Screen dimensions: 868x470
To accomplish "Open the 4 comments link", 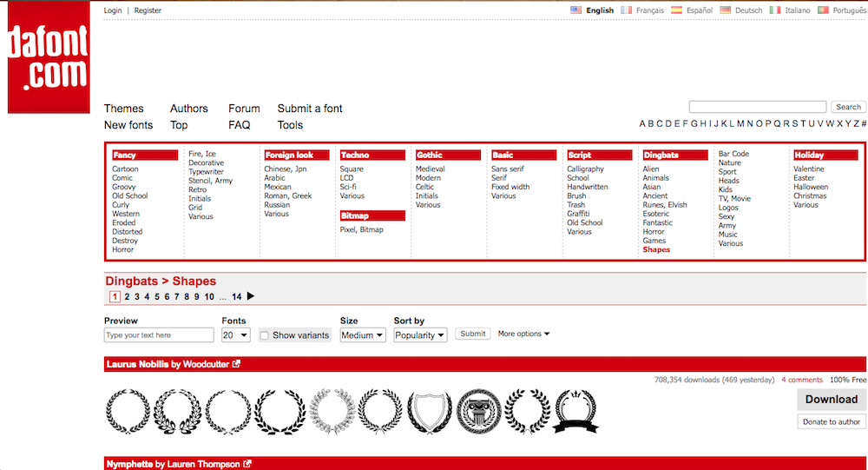I will (801, 380).
